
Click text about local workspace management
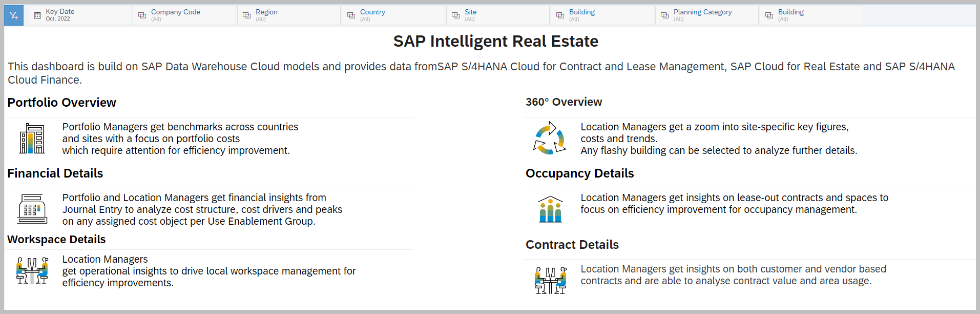click(209, 271)
